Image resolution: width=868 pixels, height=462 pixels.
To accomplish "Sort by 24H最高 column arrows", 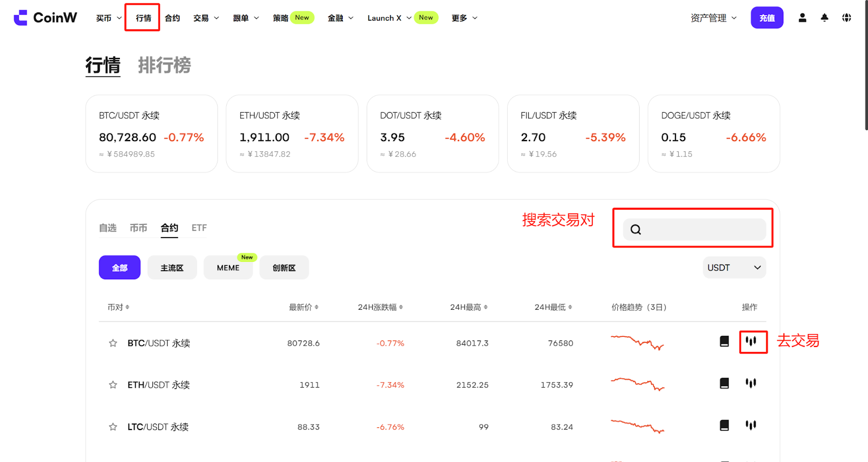I will pos(486,307).
